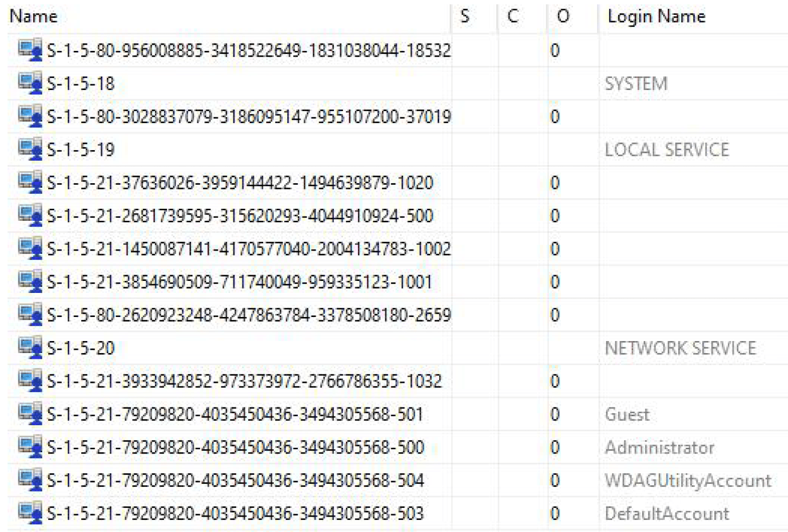Viewport: 788px width, 532px height.
Task: Click the user icon for S-1-5-21-37636026 row
Action: 30,182
